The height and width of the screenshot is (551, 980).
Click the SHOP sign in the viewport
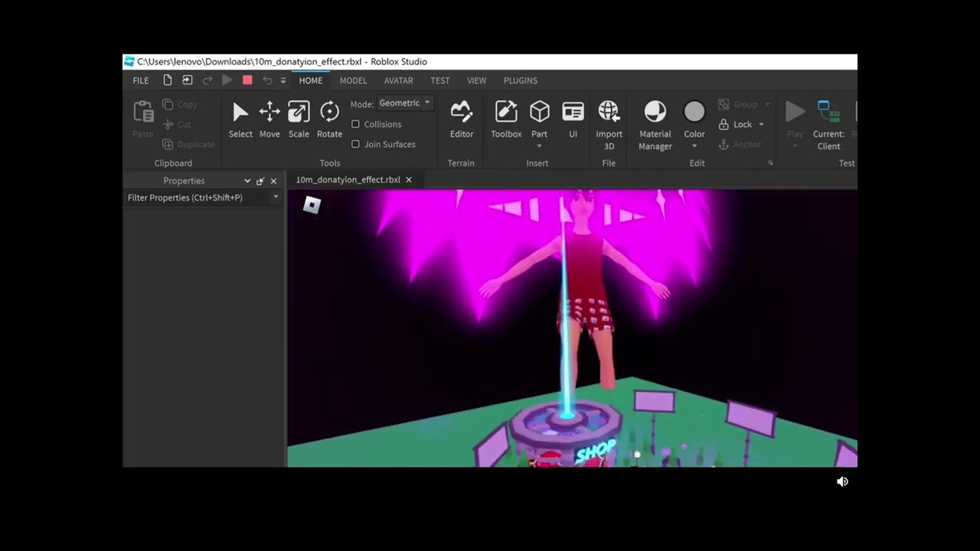click(x=596, y=451)
